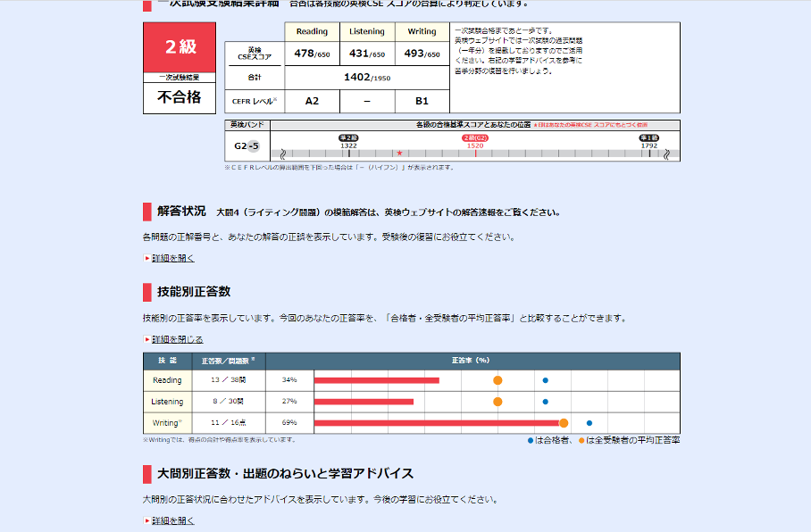Screen dimensions: 811x532
Task: Click the Writing footnote below skills table
Action: [x=220, y=440]
